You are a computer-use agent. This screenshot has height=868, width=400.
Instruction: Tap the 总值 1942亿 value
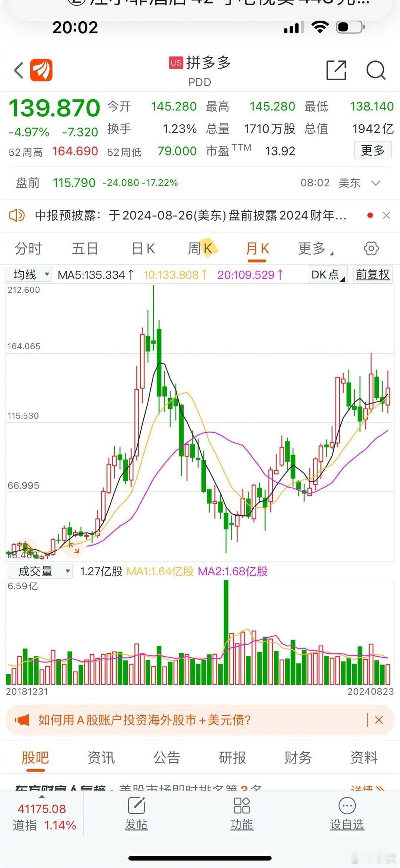point(373,129)
